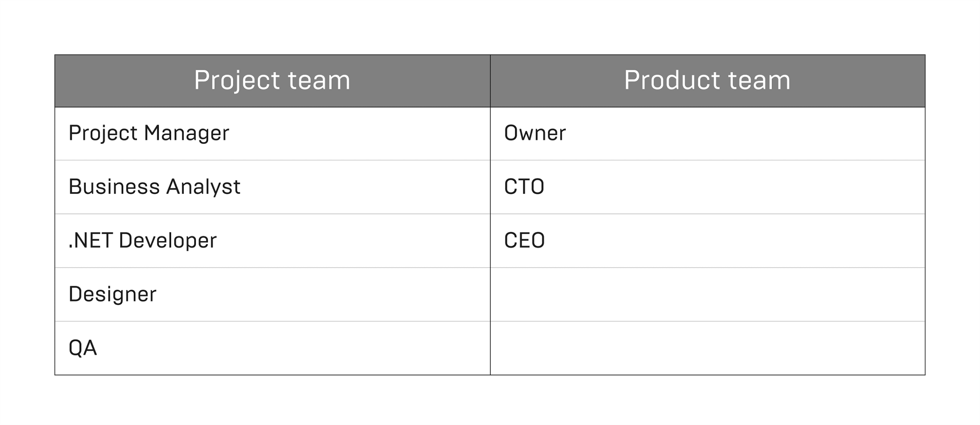Click the Project team column header

point(272,81)
